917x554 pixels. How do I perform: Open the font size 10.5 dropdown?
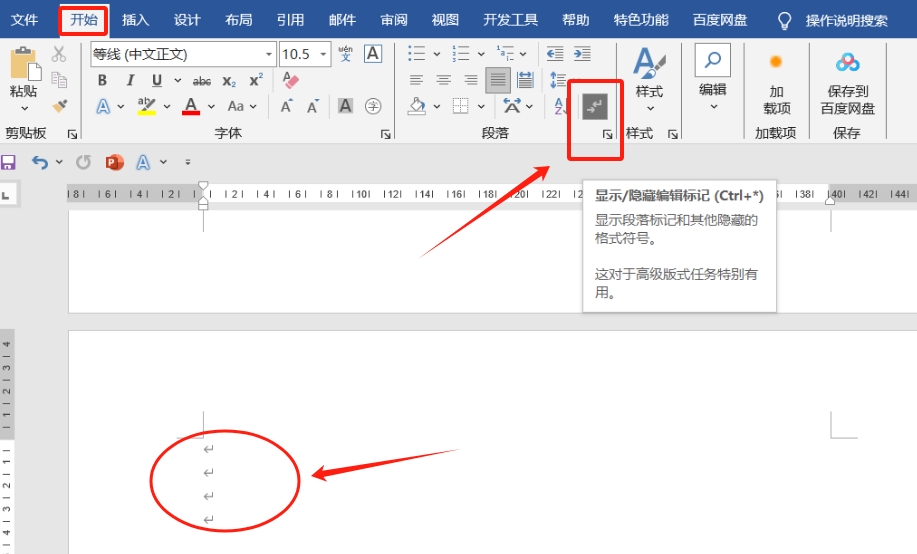pyautogui.click(x=323, y=54)
